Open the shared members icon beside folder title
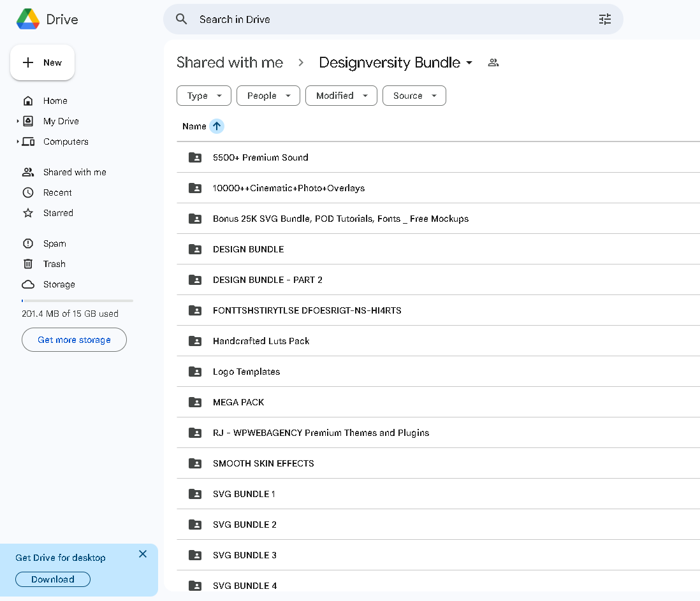Image resolution: width=700 pixels, height=601 pixels. (x=493, y=62)
